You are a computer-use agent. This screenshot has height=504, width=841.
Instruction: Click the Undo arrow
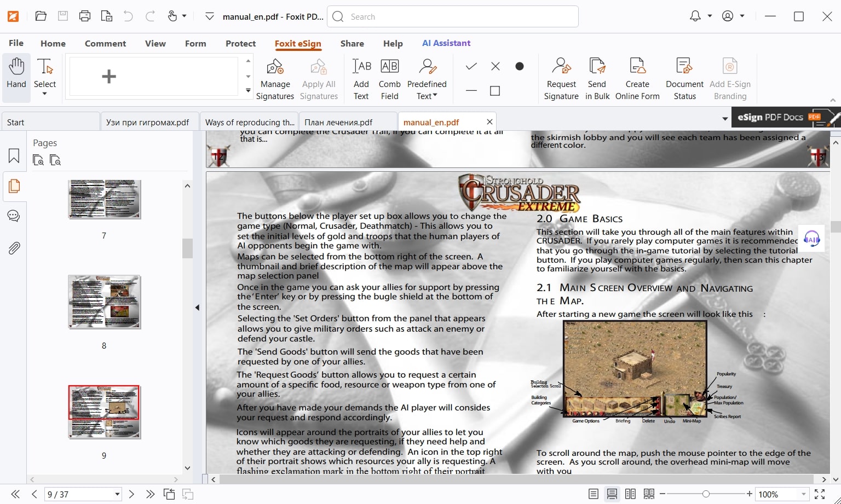(x=128, y=16)
